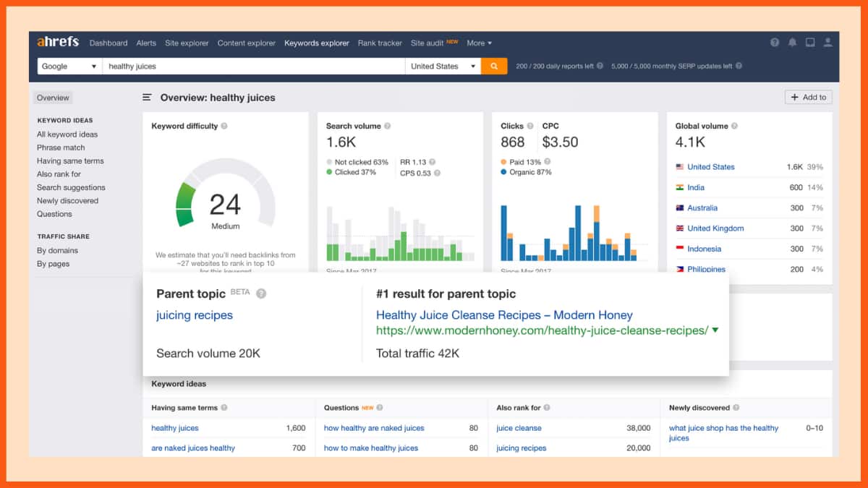
Task: Expand the More menu in navigation
Action: click(x=479, y=43)
